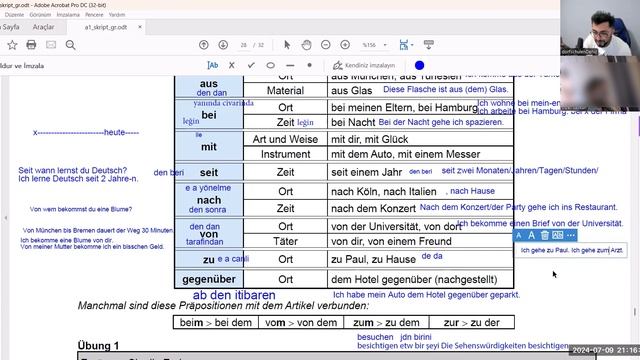Click the 'Täter' table cell
The height and width of the screenshot is (360, 640).
(x=285, y=241)
